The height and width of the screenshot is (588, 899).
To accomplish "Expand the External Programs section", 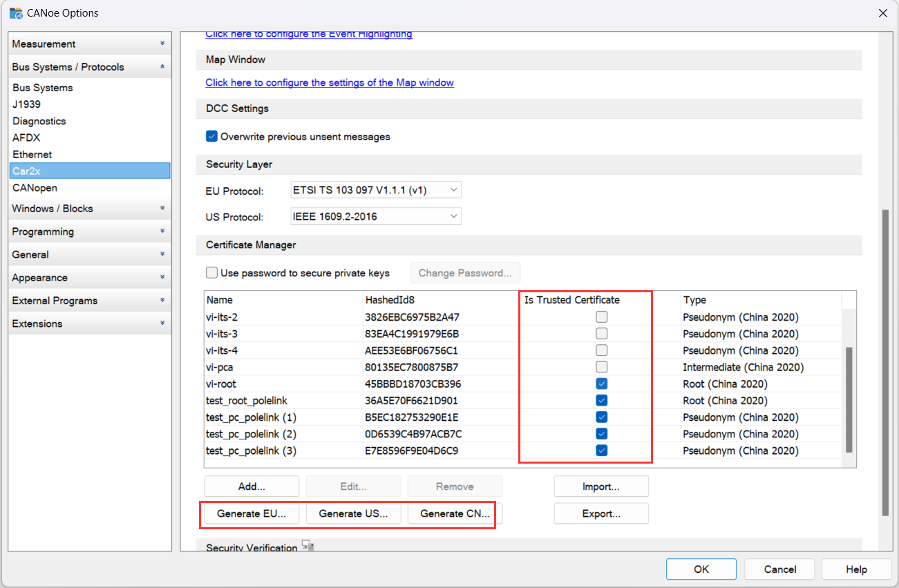I will 162,301.
